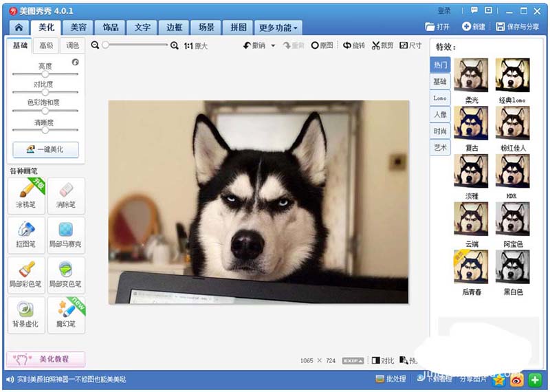Select the 基础 adjustments sub-tab
This screenshot has height=392, width=550.
point(20,45)
